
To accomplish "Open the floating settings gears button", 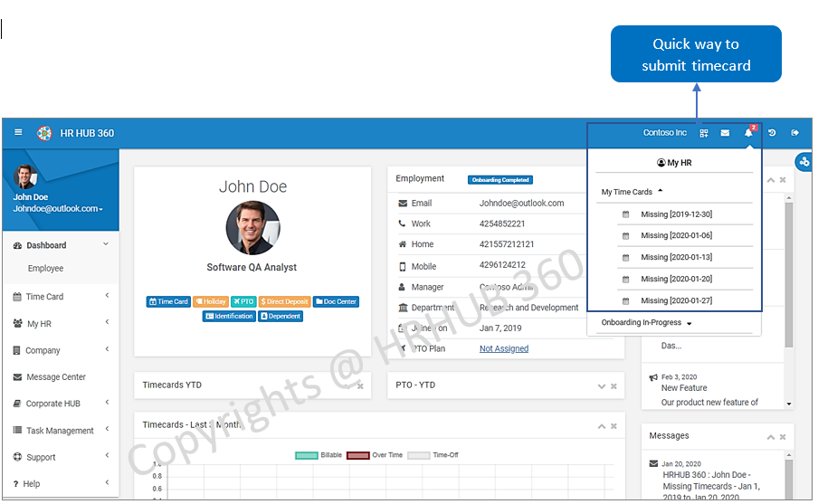I will click(804, 162).
